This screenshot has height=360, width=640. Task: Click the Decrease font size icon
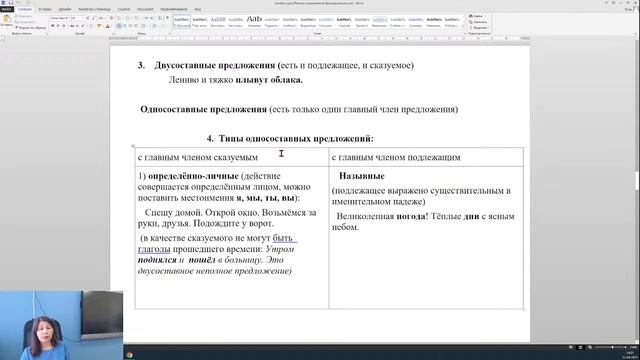(93, 18)
